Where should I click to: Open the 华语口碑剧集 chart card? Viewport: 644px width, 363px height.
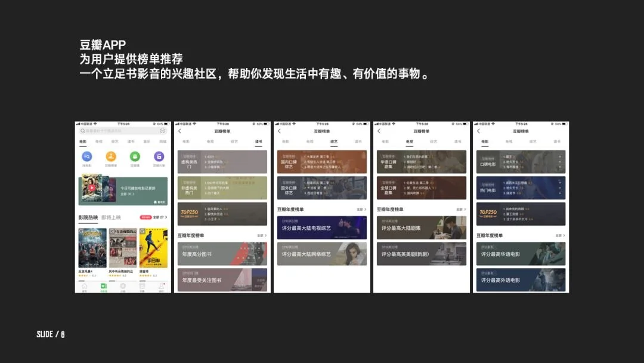point(422,162)
